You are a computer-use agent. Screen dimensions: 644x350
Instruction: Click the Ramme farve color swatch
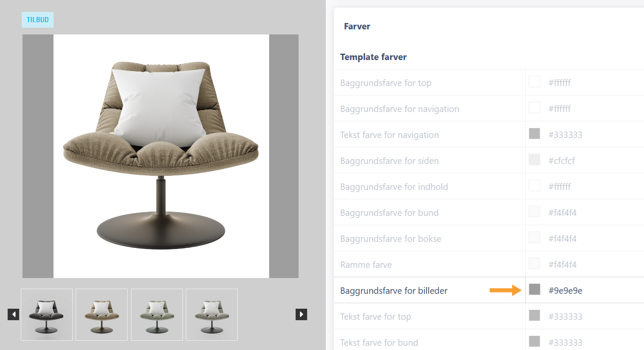[534, 264]
